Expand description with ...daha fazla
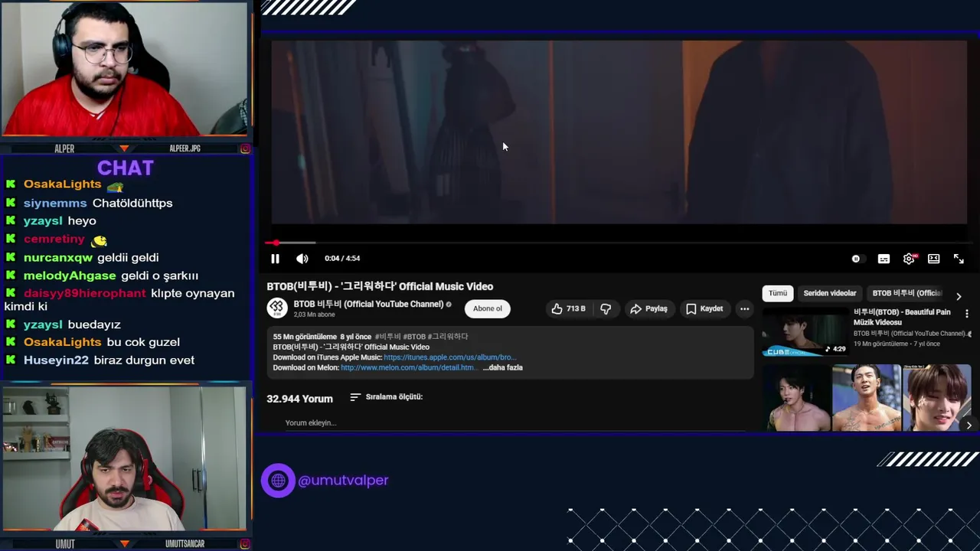Image resolution: width=980 pixels, height=551 pixels. pos(502,367)
